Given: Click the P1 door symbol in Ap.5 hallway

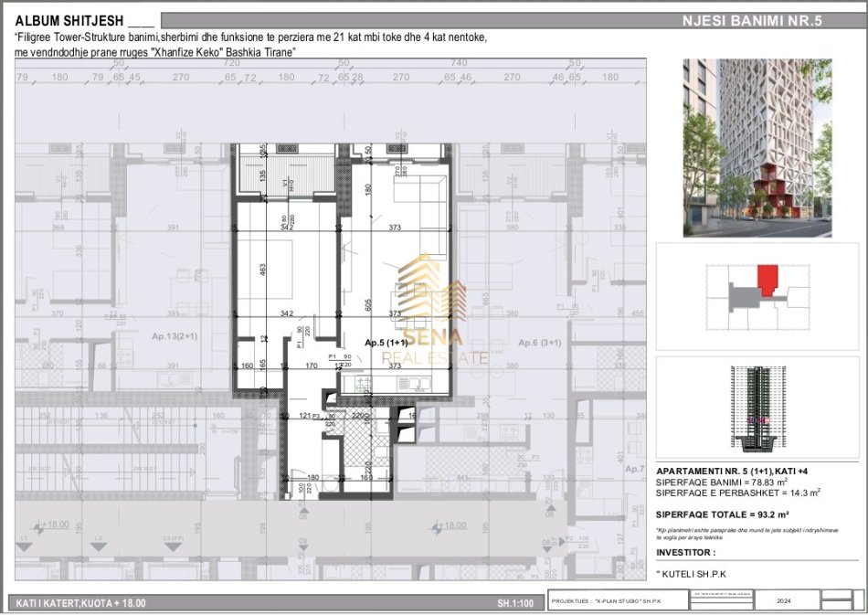Looking at the screenshot, I should [x=333, y=357].
